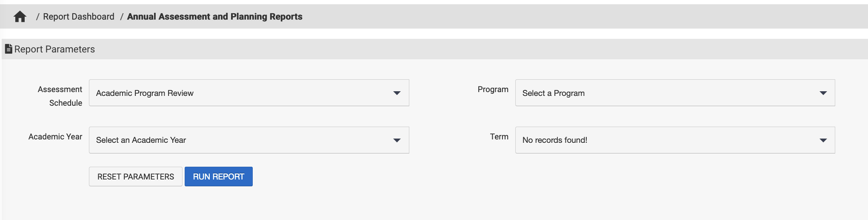Click the Reset Parameters button
This screenshot has height=220, width=868.
click(x=136, y=177)
